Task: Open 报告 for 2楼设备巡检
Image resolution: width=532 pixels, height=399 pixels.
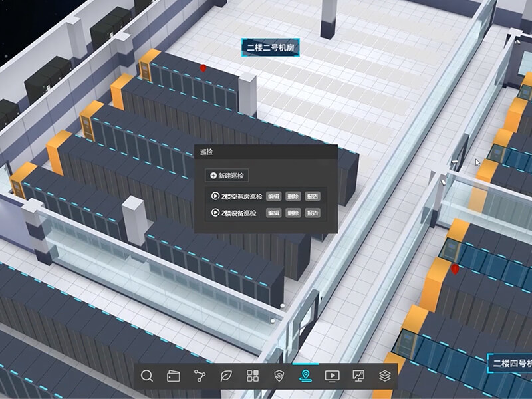Action: coord(313,213)
